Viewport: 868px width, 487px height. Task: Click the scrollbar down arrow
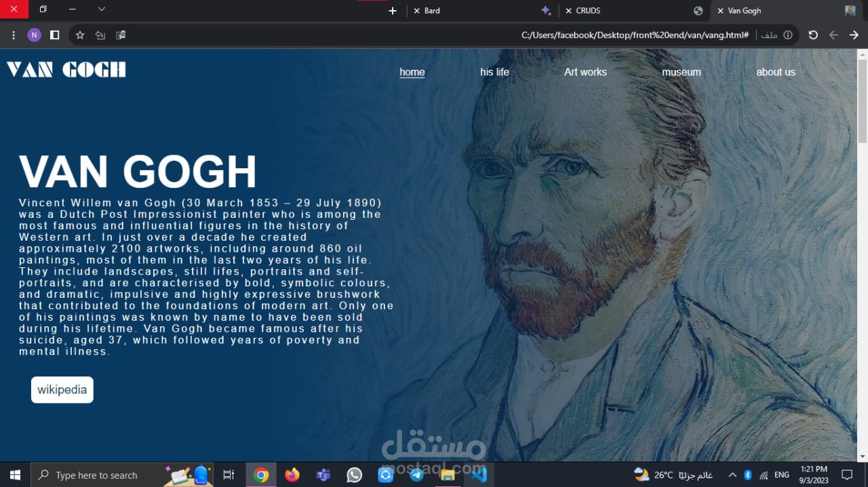(863, 456)
